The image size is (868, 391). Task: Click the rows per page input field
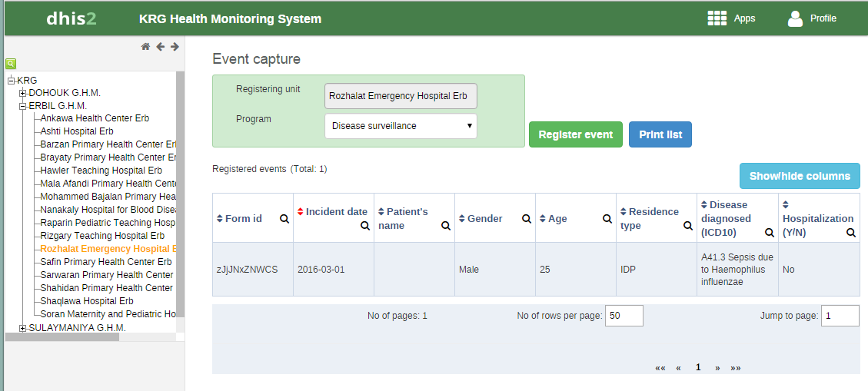click(x=624, y=316)
